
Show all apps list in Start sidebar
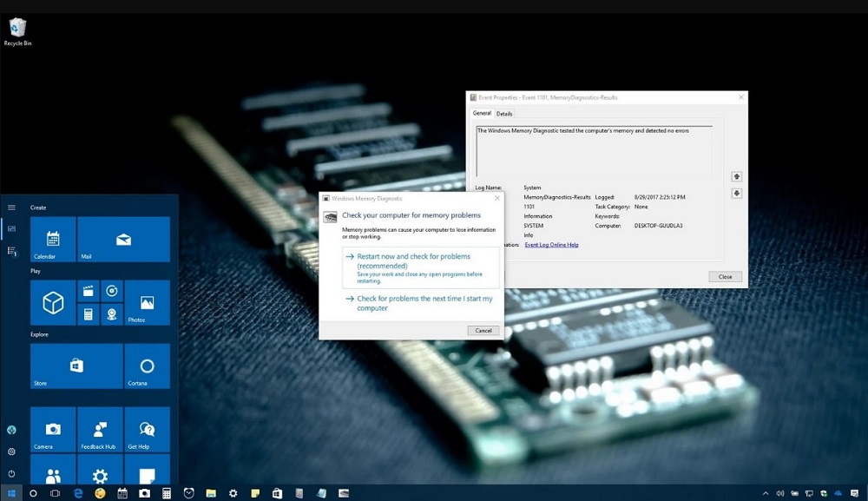tap(11, 251)
